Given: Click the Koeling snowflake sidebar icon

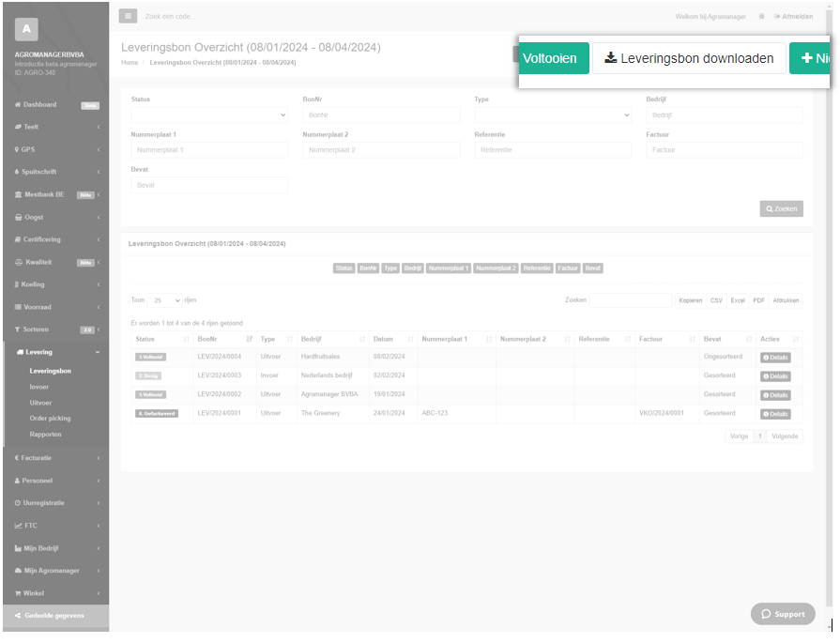Looking at the screenshot, I should (x=19, y=284).
